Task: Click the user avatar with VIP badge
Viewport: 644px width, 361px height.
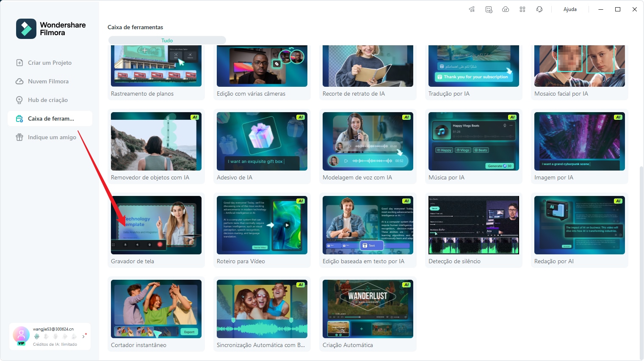Action: pyautogui.click(x=21, y=336)
